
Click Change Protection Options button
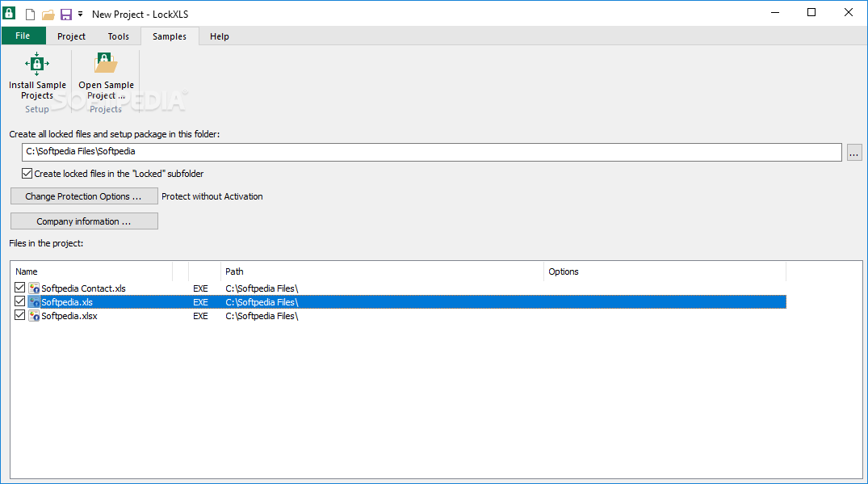point(84,196)
